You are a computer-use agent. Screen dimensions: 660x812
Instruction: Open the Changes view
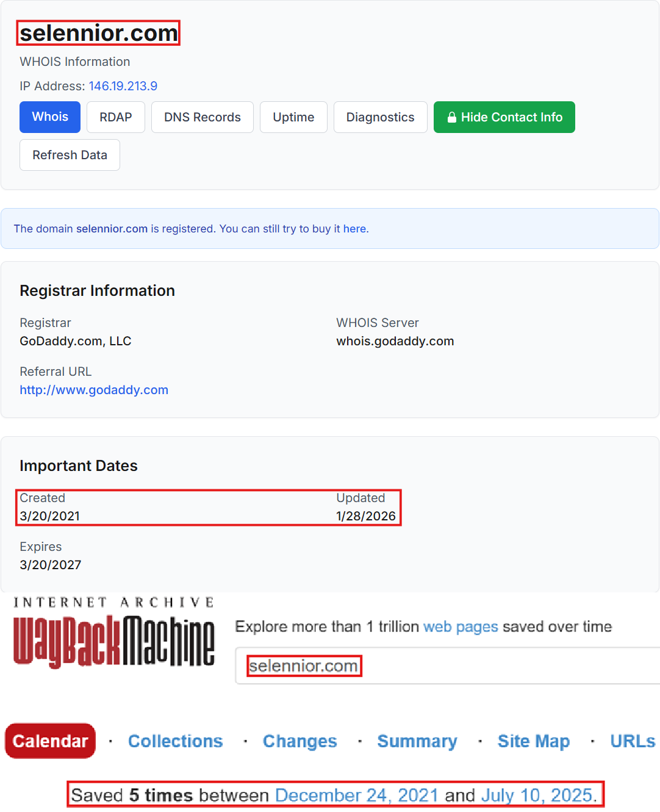(x=300, y=741)
